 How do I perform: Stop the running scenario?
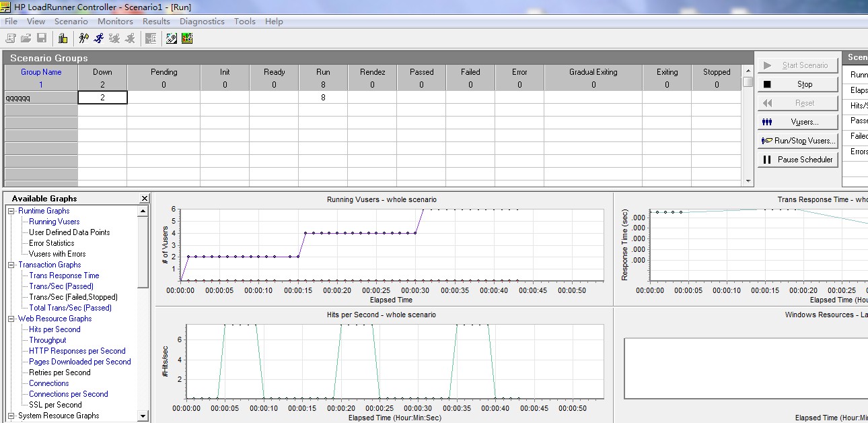pyautogui.click(x=798, y=84)
